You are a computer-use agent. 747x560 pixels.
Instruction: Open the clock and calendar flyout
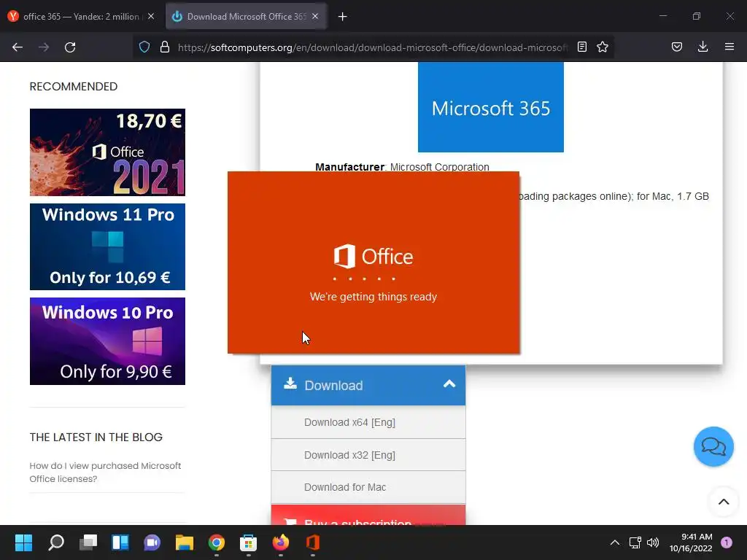[x=691, y=542]
